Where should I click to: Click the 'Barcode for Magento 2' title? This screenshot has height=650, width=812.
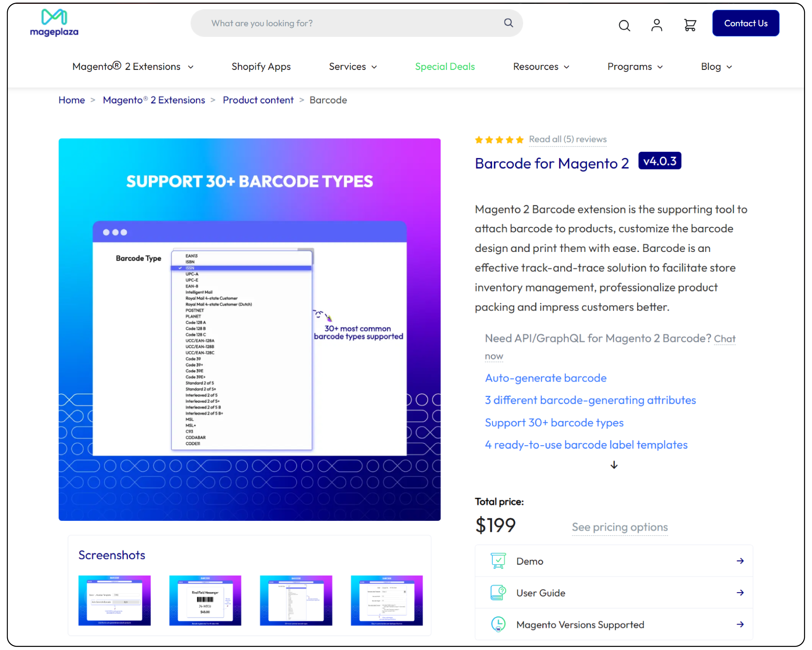(552, 163)
